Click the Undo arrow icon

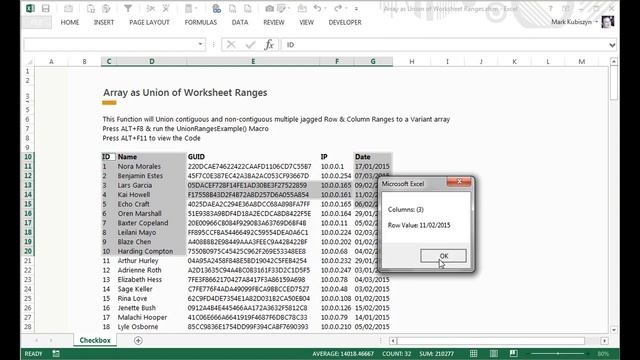[x=317, y=8]
